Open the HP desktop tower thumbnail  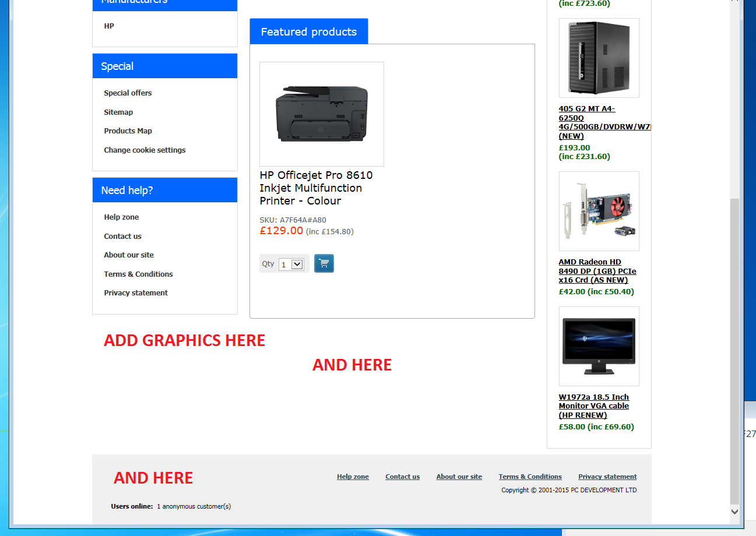599,58
